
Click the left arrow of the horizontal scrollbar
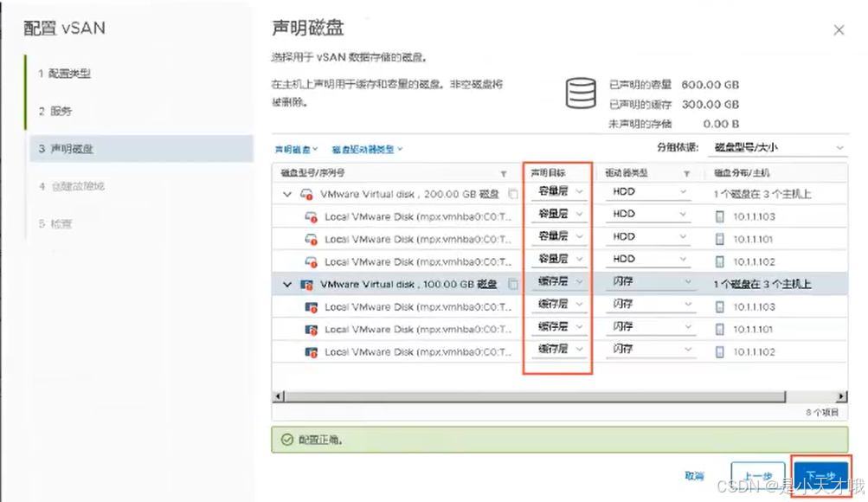(279, 396)
